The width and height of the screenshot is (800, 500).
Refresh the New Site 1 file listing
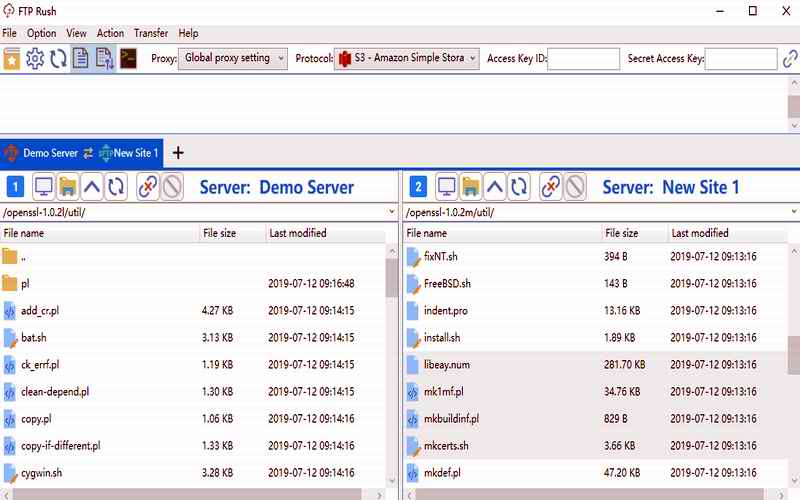pyautogui.click(x=519, y=186)
